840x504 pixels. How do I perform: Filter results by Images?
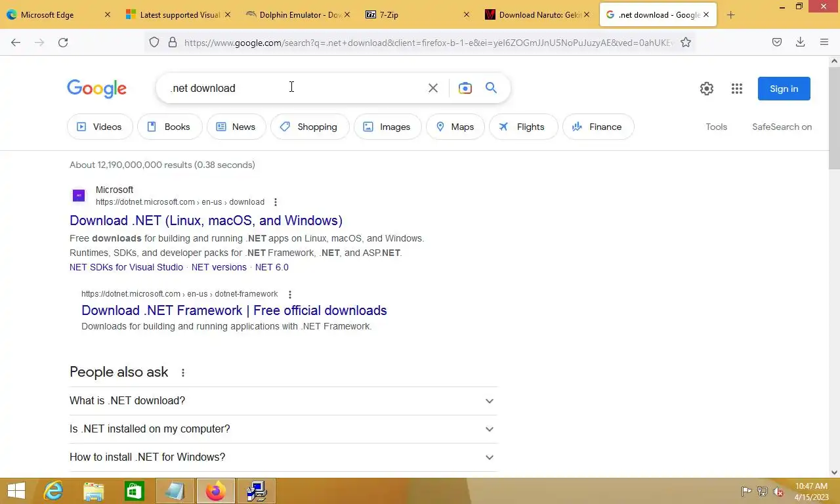pos(388,127)
